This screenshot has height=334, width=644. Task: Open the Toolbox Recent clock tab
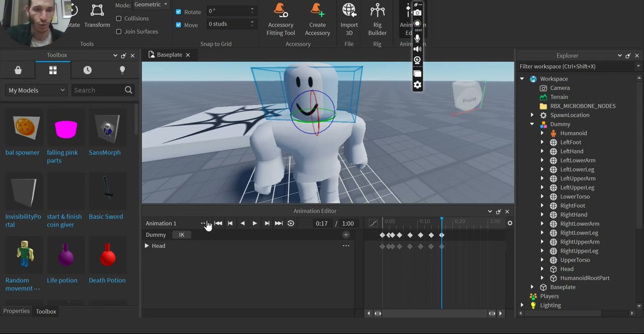coord(88,70)
